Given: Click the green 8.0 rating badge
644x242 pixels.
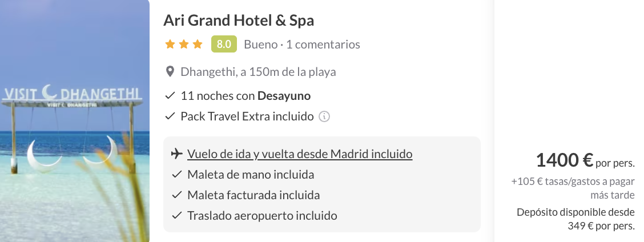Looking at the screenshot, I should (224, 44).
